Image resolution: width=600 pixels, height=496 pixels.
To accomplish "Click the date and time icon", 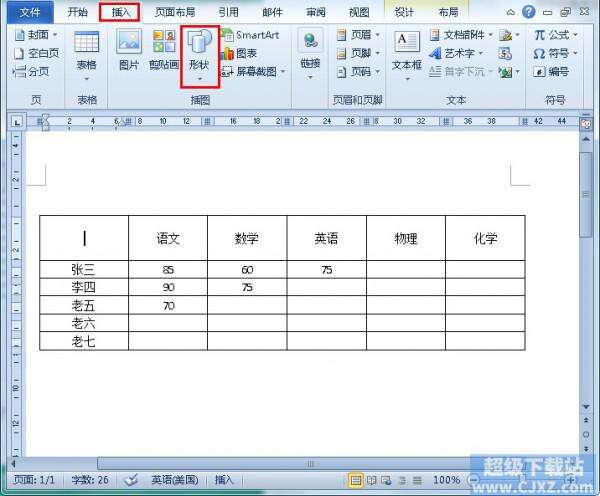I will [505, 53].
